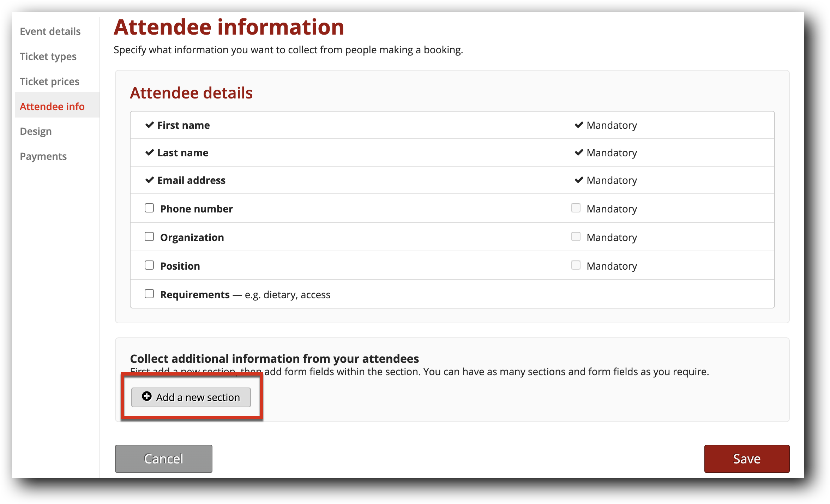
Task: Click the Mandatory checkmark for Email address
Action: [x=579, y=180]
